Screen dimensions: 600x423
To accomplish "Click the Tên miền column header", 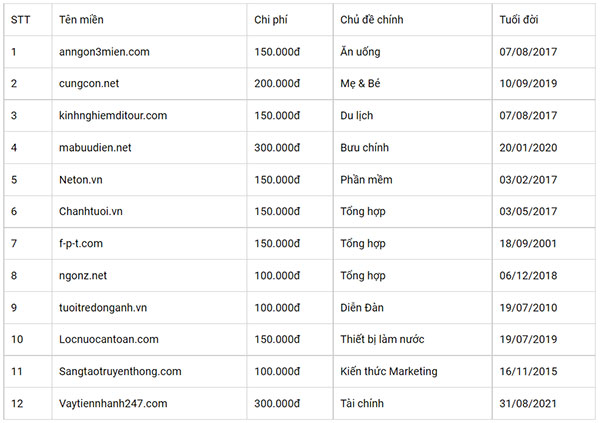I will [x=81, y=20].
